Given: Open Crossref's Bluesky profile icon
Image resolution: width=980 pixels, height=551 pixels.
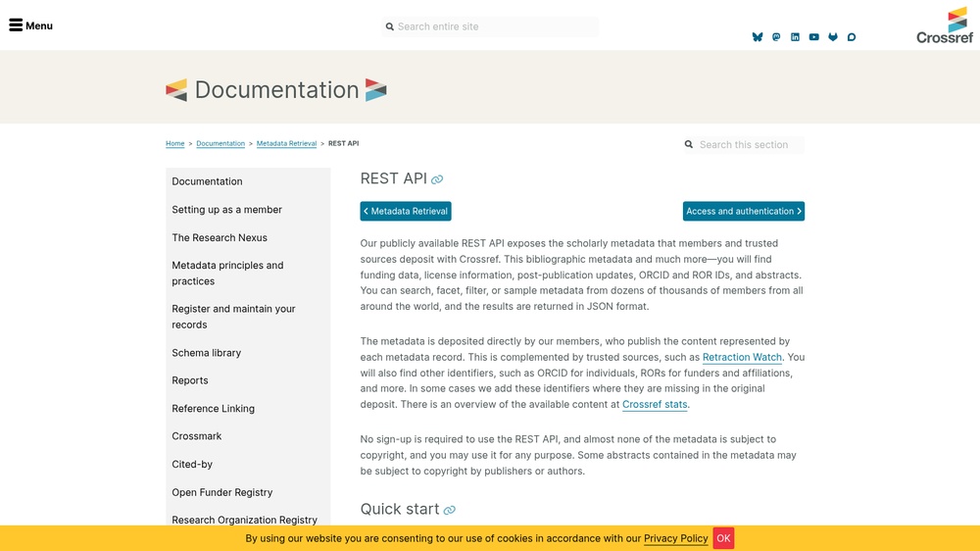Looking at the screenshot, I should 758,37.
